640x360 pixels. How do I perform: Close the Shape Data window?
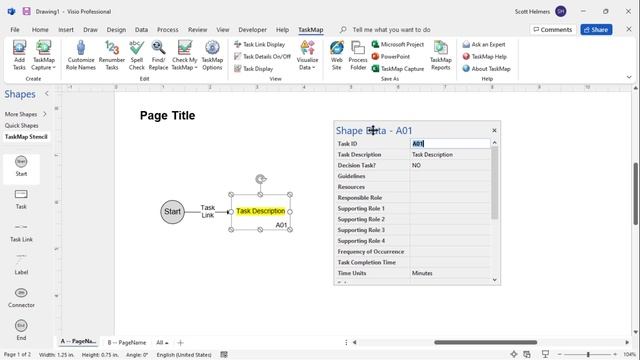click(x=494, y=130)
